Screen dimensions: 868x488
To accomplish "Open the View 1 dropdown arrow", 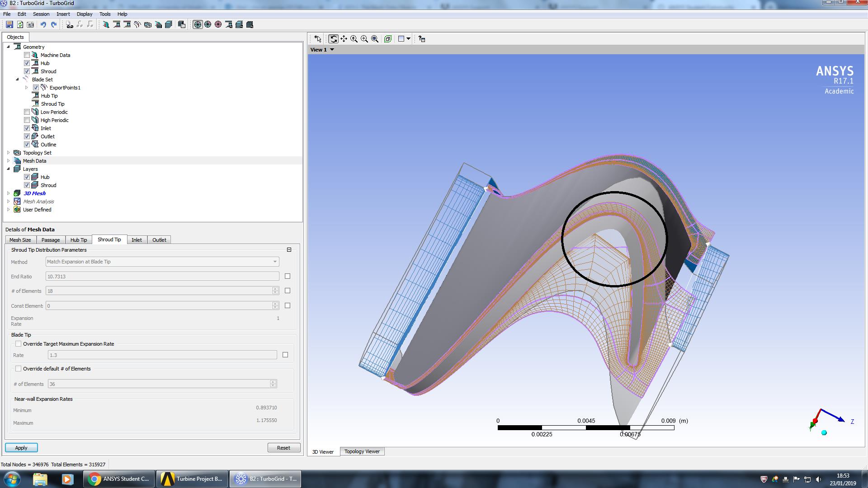I will (332, 50).
